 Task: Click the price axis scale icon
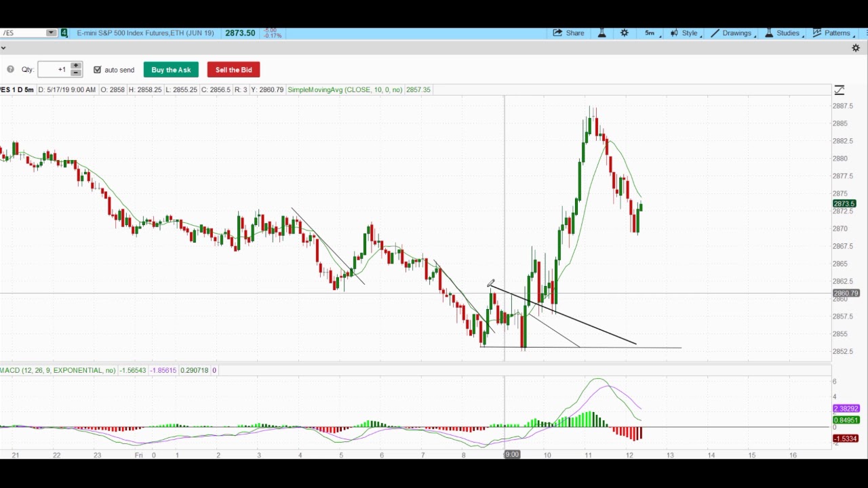click(840, 90)
